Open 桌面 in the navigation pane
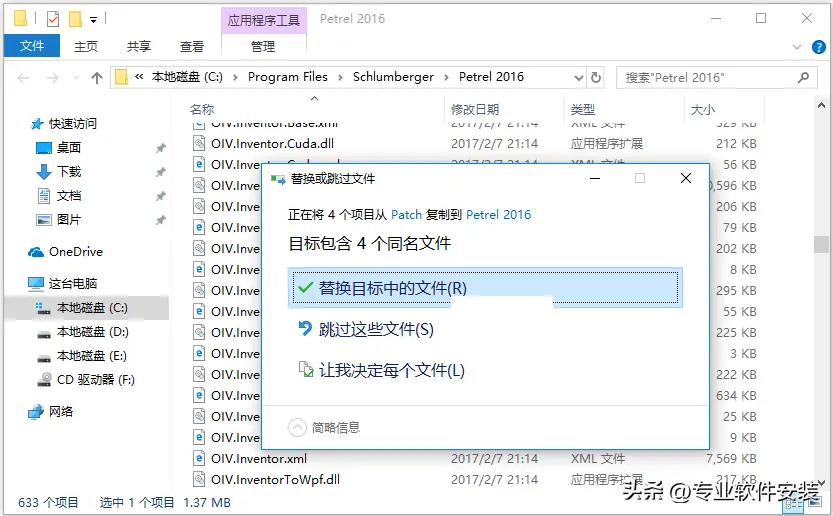Screen dimensions: 833x516 [x=69, y=148]
